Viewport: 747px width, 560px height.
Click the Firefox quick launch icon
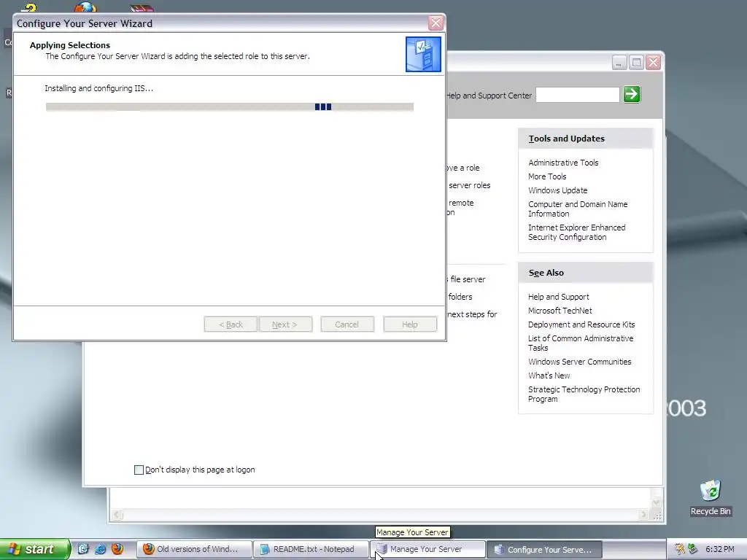117,549
